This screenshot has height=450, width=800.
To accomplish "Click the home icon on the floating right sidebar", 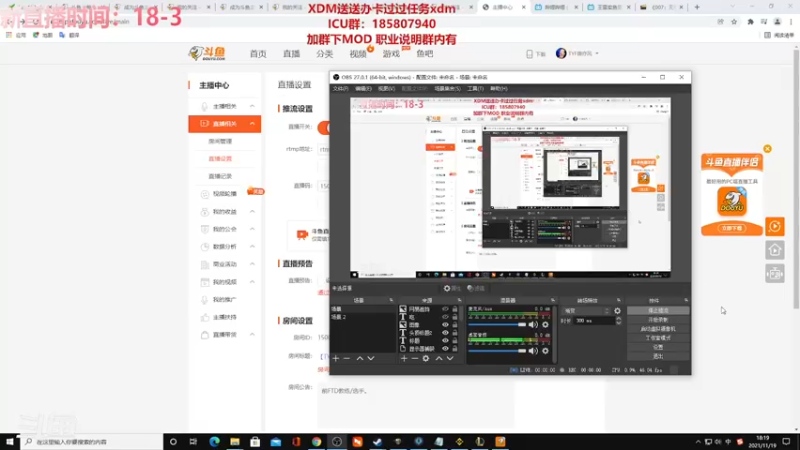I will coord(774,250).
